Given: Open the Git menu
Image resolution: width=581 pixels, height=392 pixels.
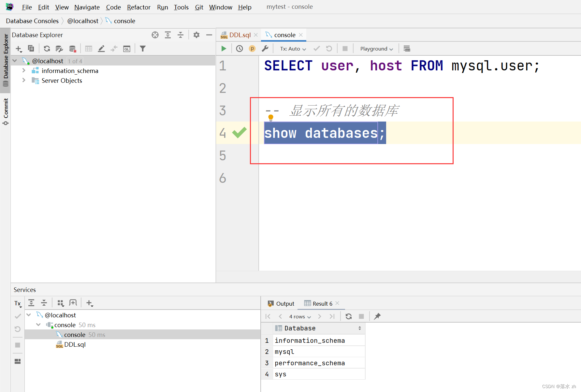Looking at the screenshot, I should click(x=199, y=7).
